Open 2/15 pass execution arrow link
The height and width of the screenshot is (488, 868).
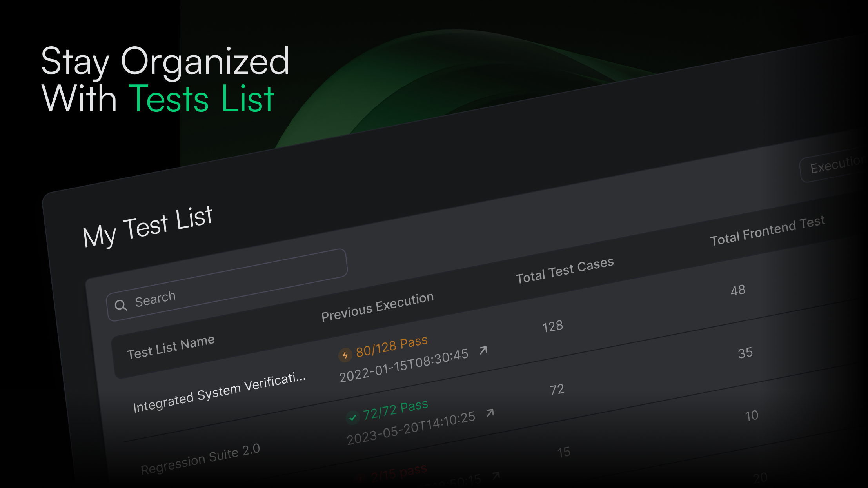point(496,475)
